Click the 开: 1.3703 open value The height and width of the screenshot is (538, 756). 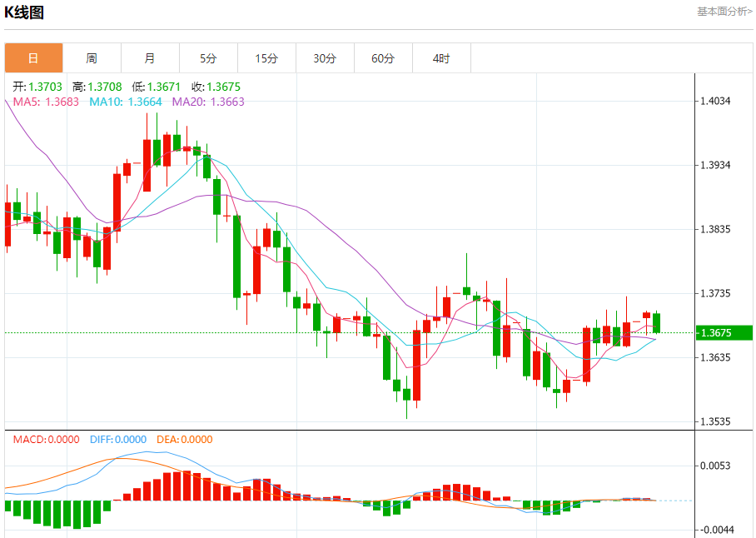[37, 87]
